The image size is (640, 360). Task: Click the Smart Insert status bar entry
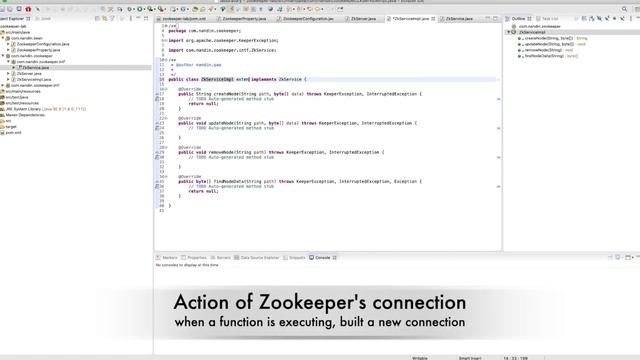(x=470, y=358)
